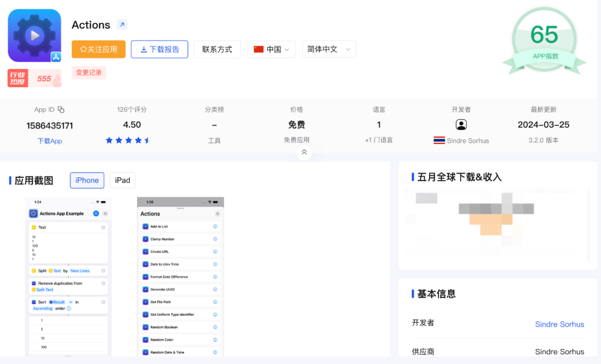Click the 4.50 rating value
601x364 pixels.
(132, 125)
